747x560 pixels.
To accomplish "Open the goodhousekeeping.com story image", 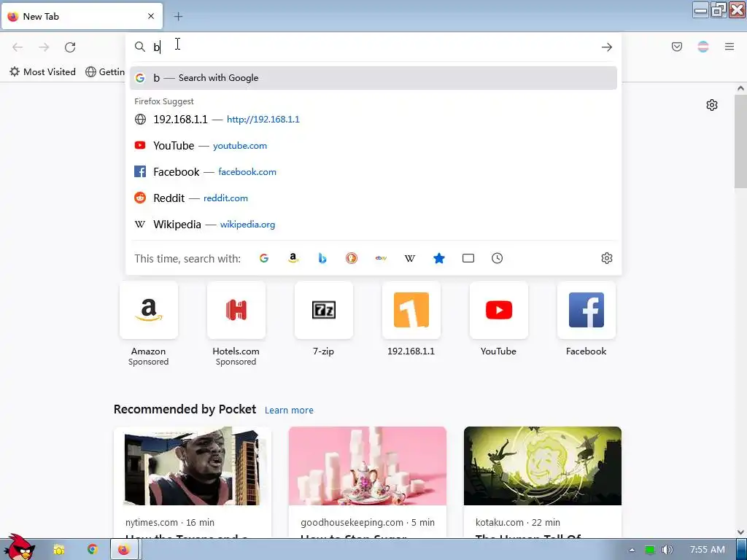I will click(x=368, y=466).
